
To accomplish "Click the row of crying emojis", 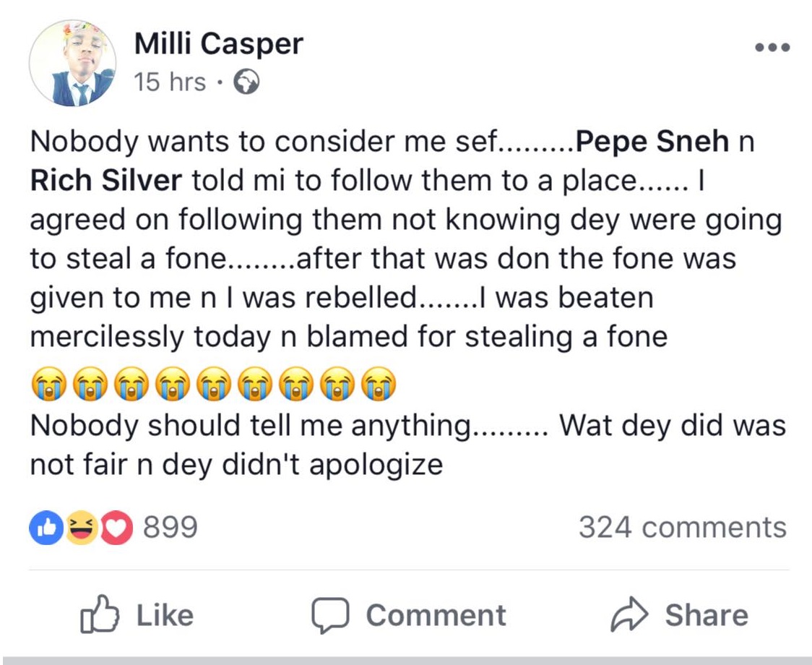I will tap(213, 386).
